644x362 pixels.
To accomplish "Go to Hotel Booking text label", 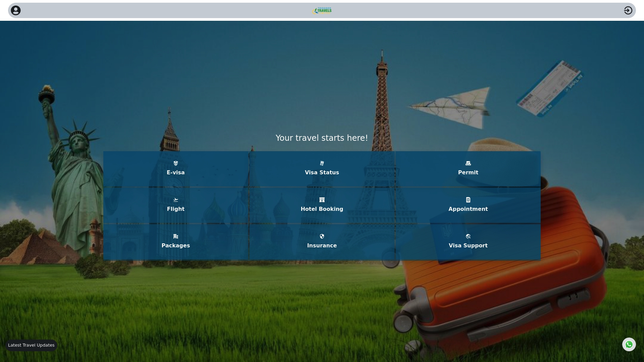I will click(322, 209).
